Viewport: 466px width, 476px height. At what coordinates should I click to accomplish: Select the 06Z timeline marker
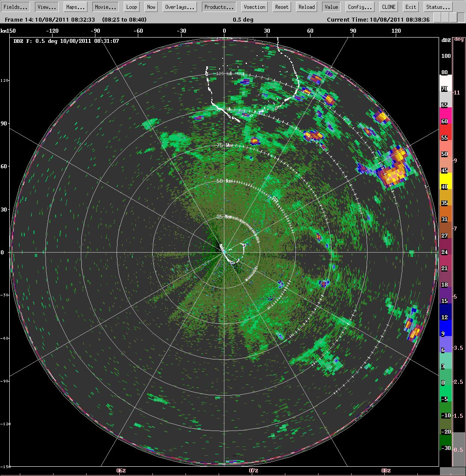(x=121, y=471)
